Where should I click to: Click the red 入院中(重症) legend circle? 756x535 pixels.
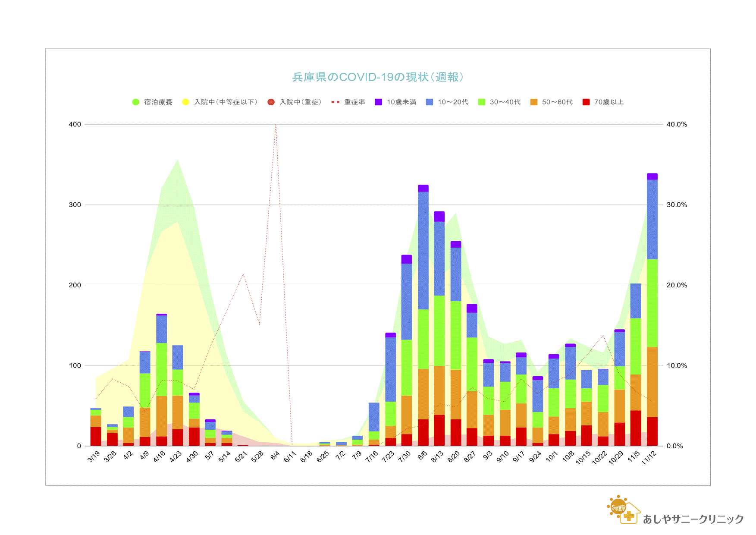(x=271, y=102)
